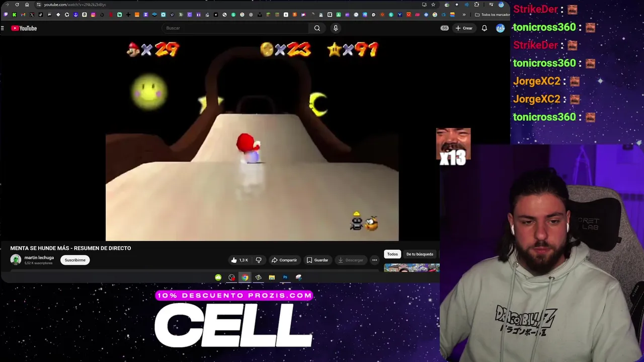
Task: Click the 5,52 K suscriptores text
Action: click(x=38, y=263)
